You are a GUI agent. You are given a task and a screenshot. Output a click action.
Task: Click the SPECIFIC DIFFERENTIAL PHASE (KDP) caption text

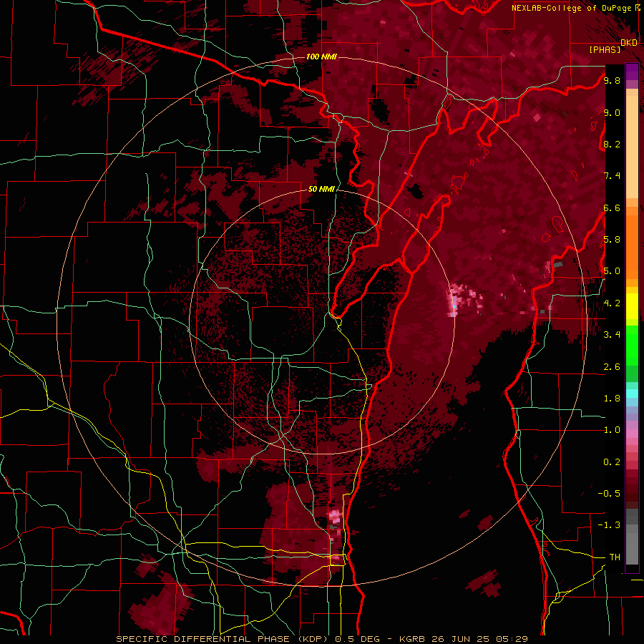224,639
